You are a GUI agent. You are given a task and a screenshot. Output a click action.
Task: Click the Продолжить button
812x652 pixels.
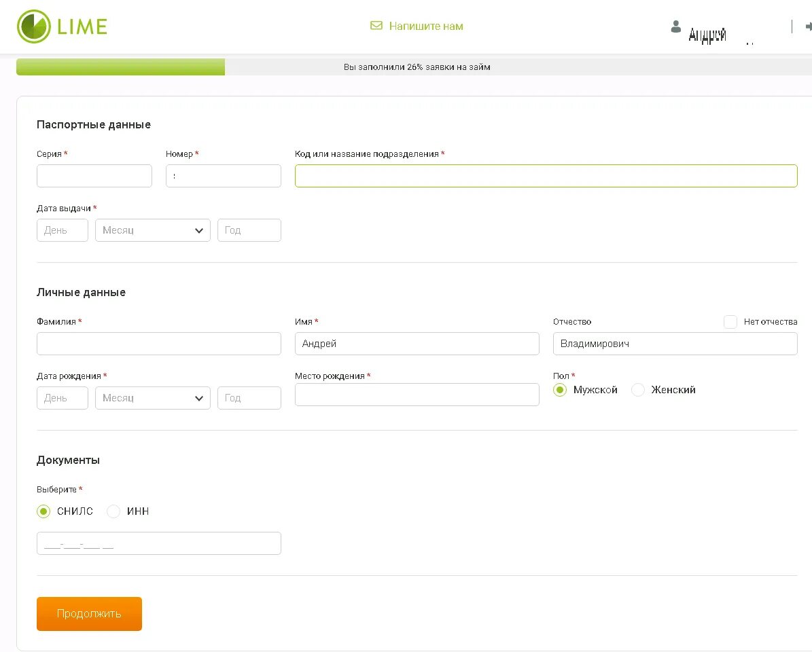click(x=89, y=614)
